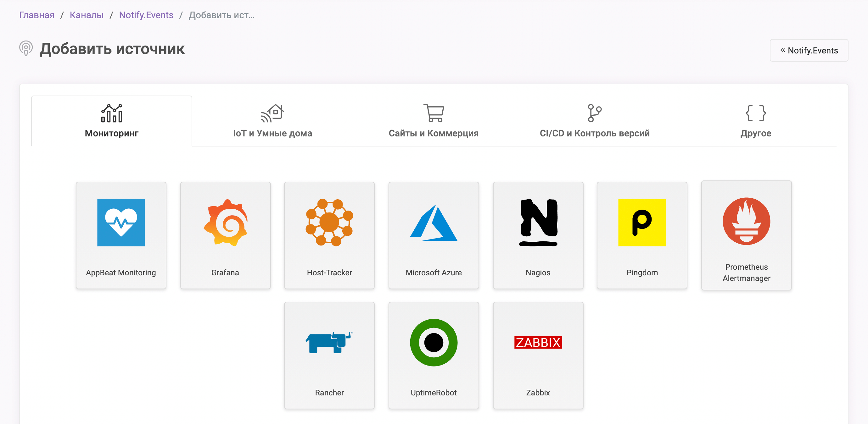Click the CI/CD branch icon
Image resolution: width=868 pixels, height=424 pixels.
coord(595,113)
